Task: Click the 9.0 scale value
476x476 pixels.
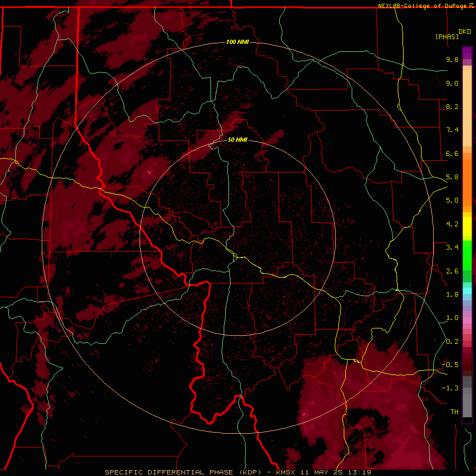Action: pyautogui.click(x=452, y=83)
